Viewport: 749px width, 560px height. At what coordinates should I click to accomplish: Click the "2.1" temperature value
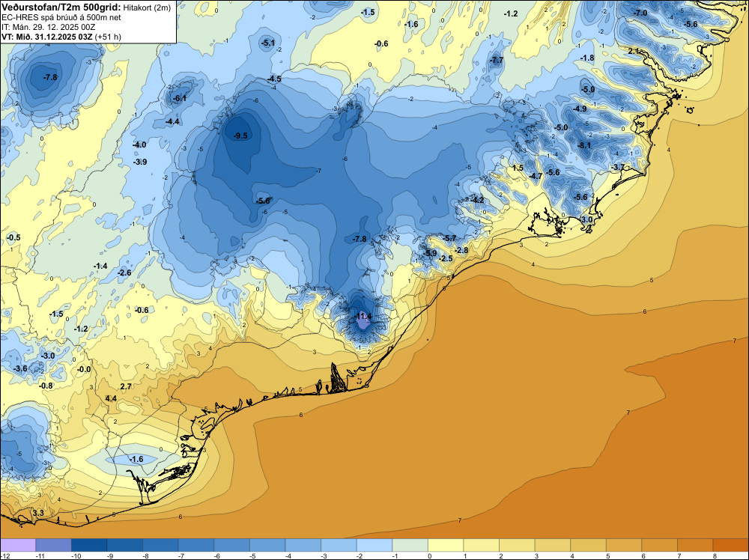coord(634,51)
